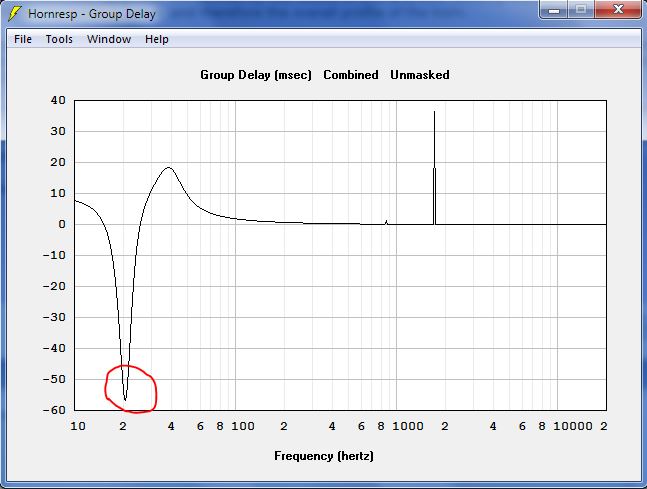
Task: Click the small blip near 850 Hz
Action: tap(386, 222)
